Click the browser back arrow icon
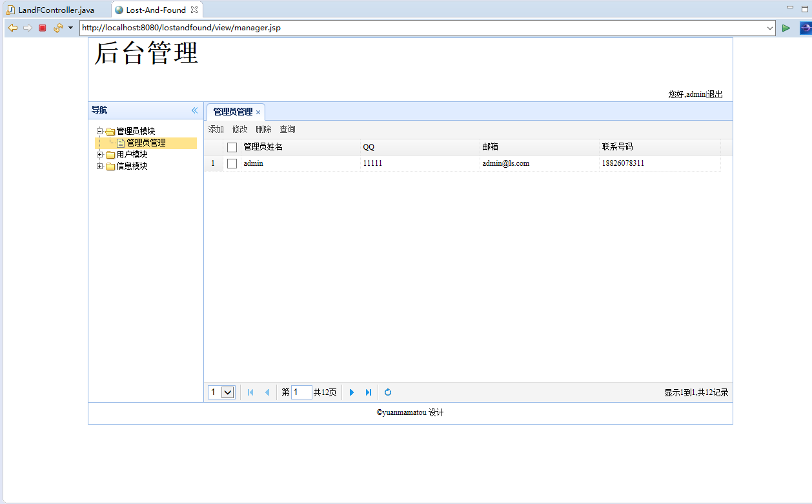 point(12,28)
